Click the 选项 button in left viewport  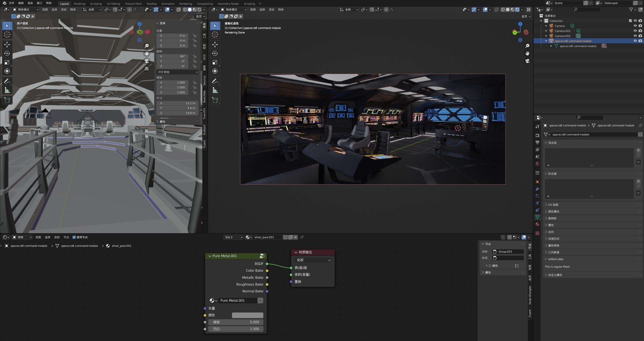(x=200, y=16)
